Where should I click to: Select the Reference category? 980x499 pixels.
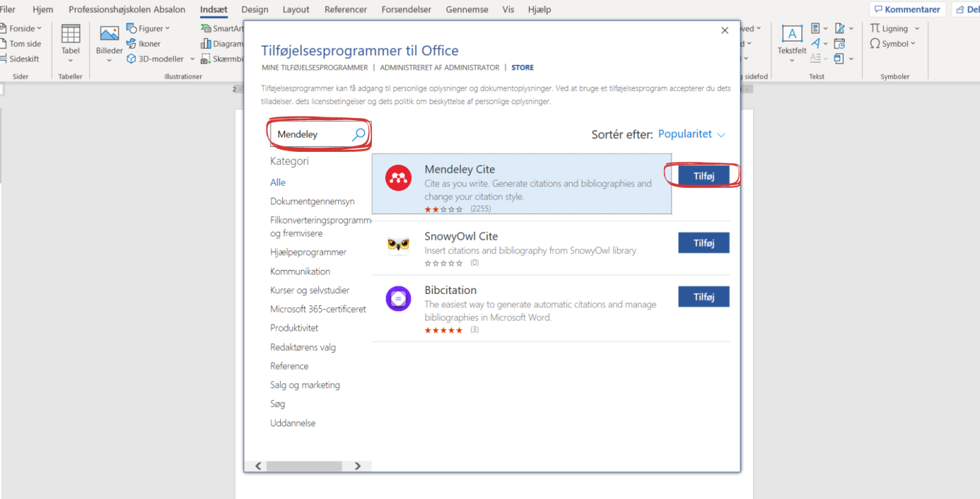tap(289, 366)
